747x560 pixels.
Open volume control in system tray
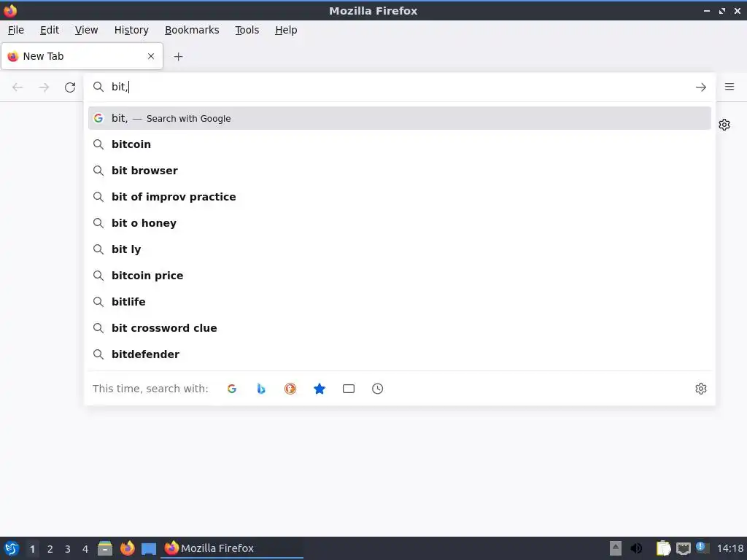(636, 548)
